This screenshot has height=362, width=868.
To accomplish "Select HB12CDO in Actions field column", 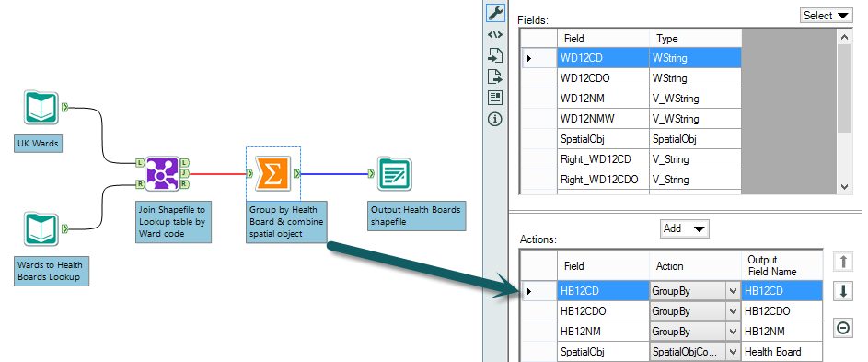I will [603, 311].
